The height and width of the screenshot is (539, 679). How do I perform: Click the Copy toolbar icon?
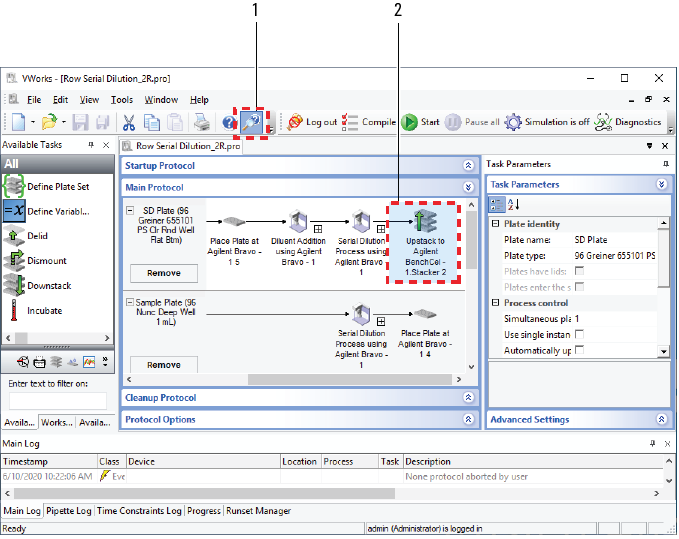pos(152,122)
